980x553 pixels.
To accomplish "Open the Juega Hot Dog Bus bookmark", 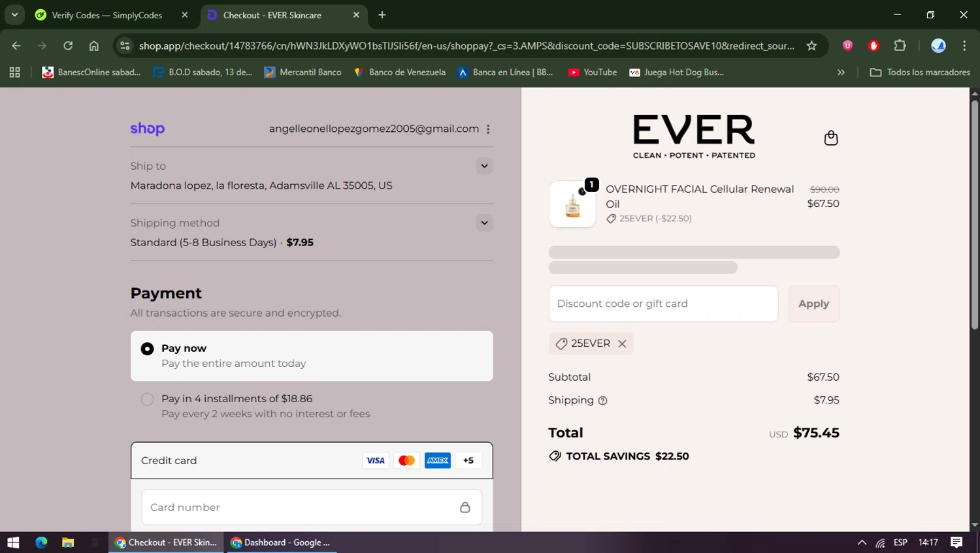I will (x=677, y=72).
